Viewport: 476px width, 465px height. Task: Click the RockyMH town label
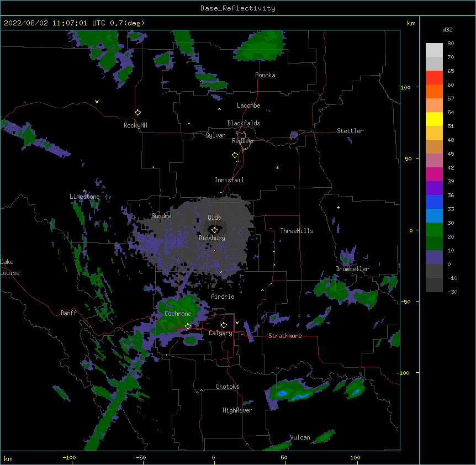click(x=135, y=125)
